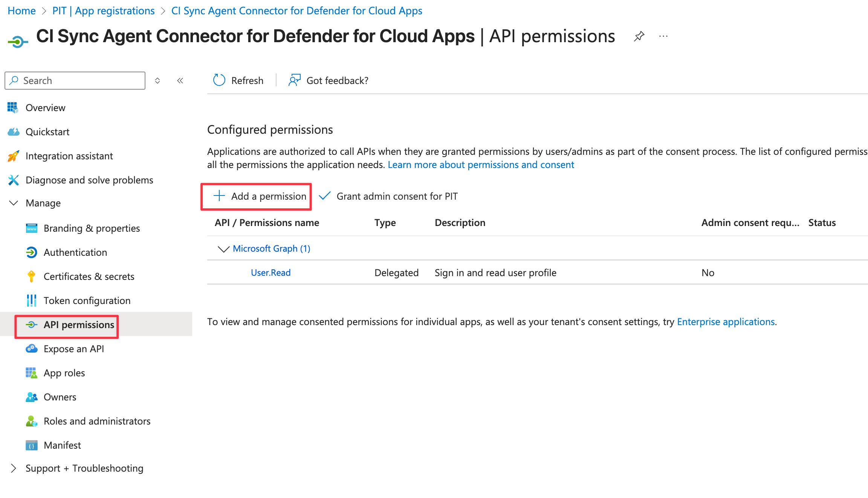This screenshot has height=498, width=868.
Task: Click the Manifest icon
Action: point(32,445)
